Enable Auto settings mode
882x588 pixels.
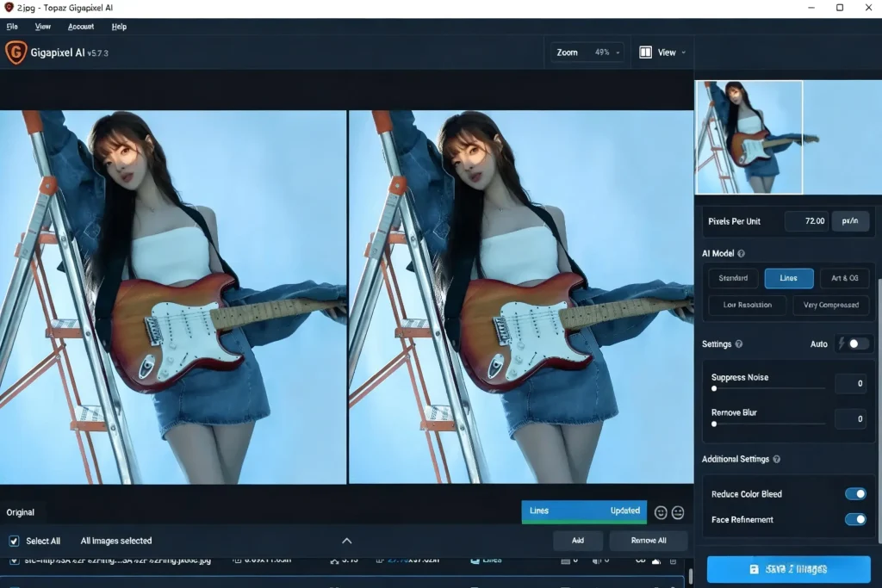854,344
